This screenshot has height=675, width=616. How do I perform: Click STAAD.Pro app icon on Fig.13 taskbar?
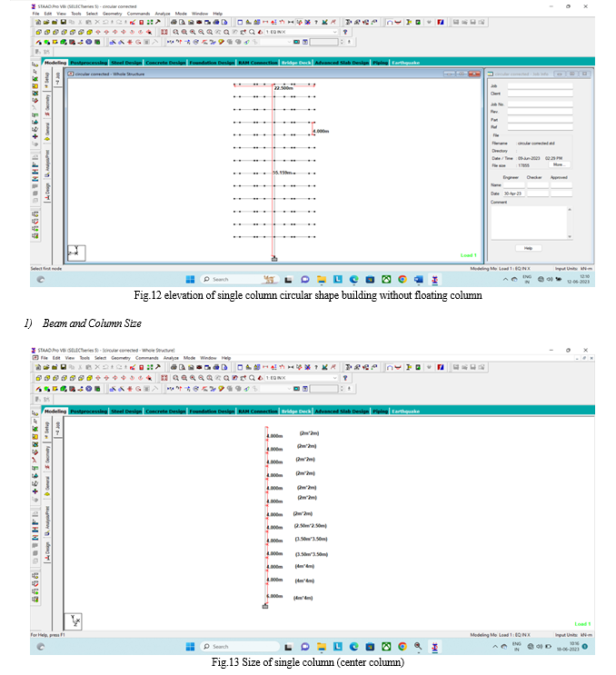435,647
